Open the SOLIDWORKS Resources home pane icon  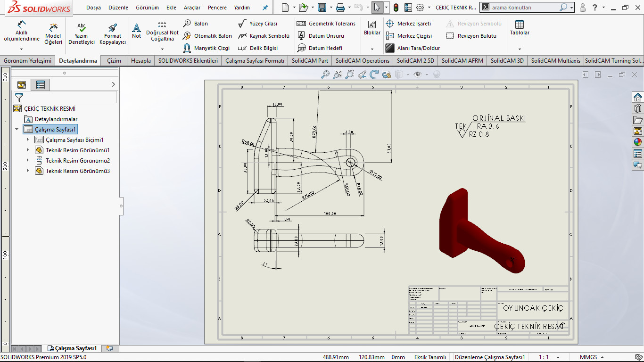click(x=638, y=97)
